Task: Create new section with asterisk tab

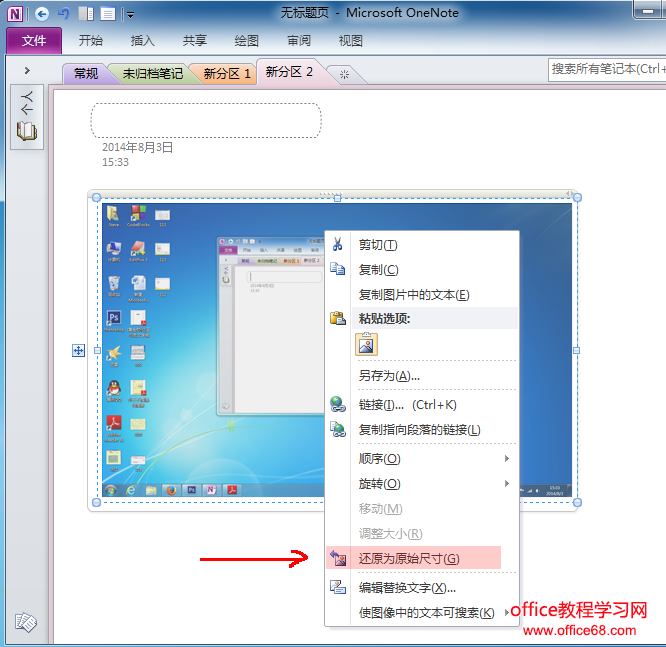Action: click(x=344, y=75)
